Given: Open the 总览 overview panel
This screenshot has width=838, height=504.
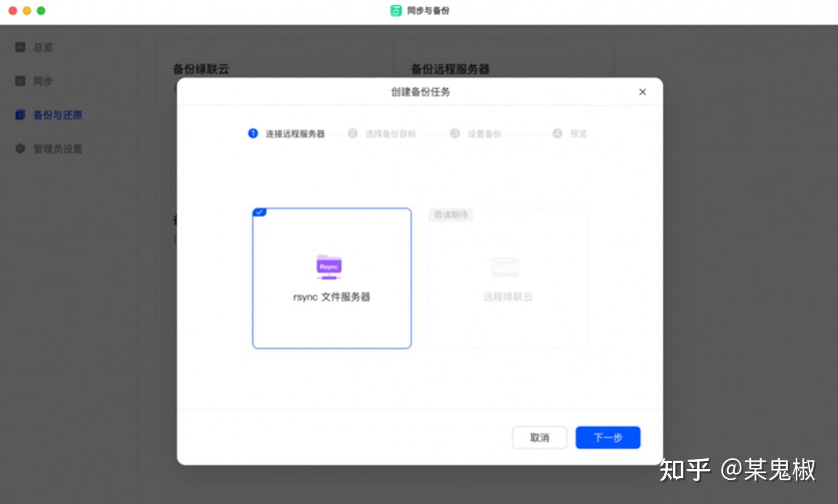Looking at the screenshot, I should [x=39, y=47].
